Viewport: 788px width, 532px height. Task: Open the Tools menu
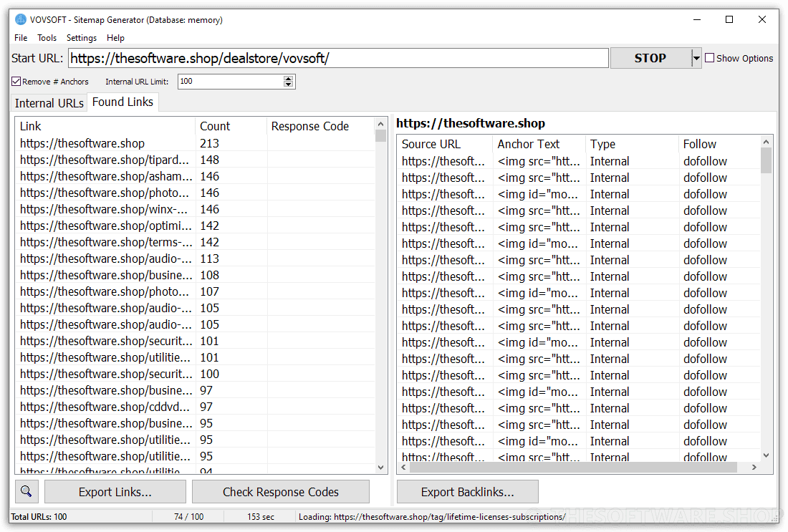tap(47, 38)
